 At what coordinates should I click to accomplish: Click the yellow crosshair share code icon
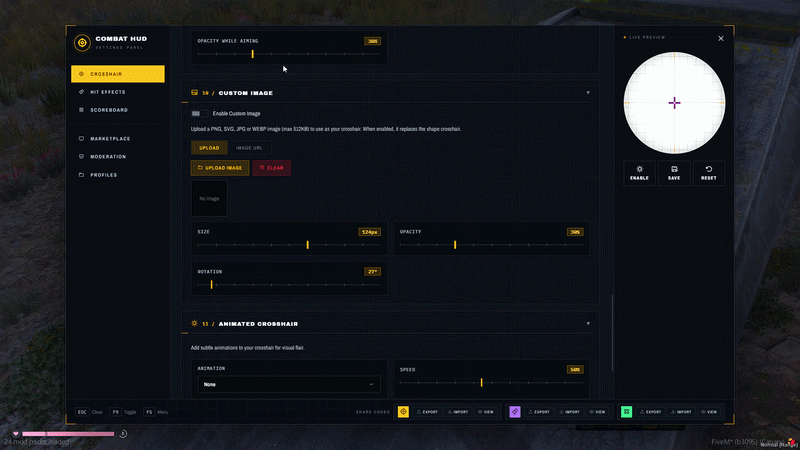[403, 412]
